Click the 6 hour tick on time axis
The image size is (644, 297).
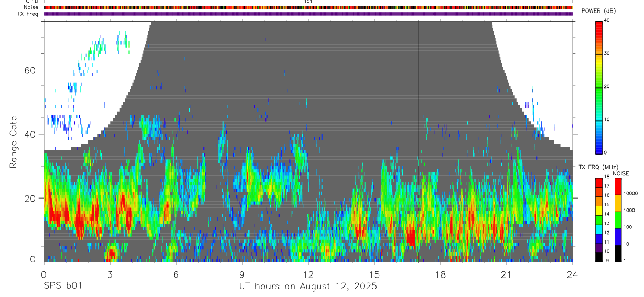176,274
